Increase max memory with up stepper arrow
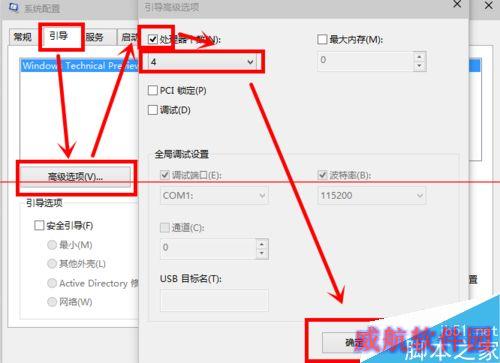The height and width of the screenshot is (363, 500). pyautogui.click(x=419, y=57)
